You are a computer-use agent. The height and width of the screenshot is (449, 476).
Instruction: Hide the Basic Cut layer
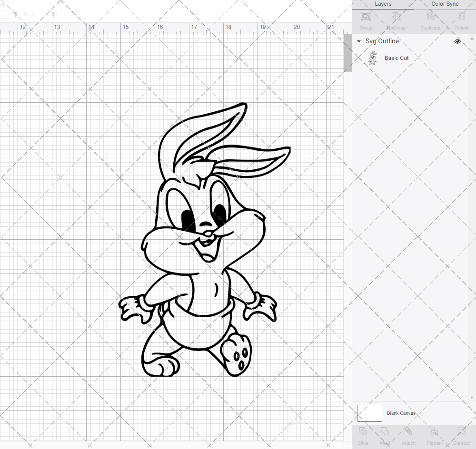coord(457,58)
